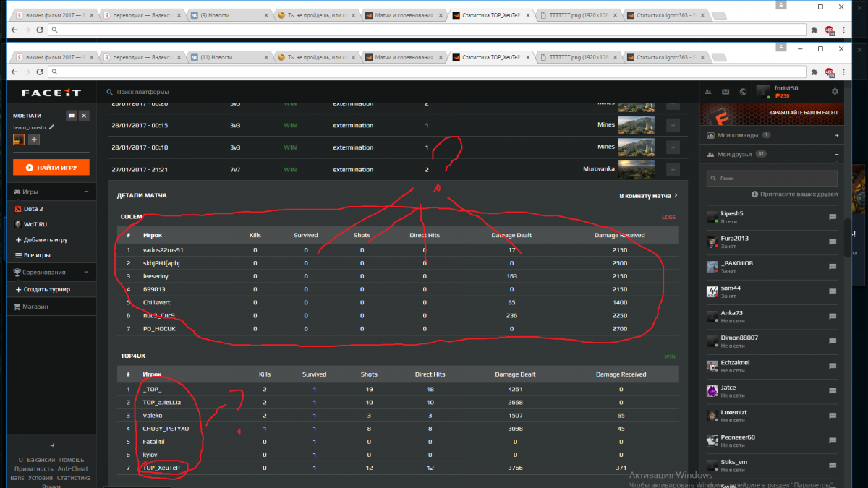Collapse the Игры section
The image size is (868, 488).
86,192
